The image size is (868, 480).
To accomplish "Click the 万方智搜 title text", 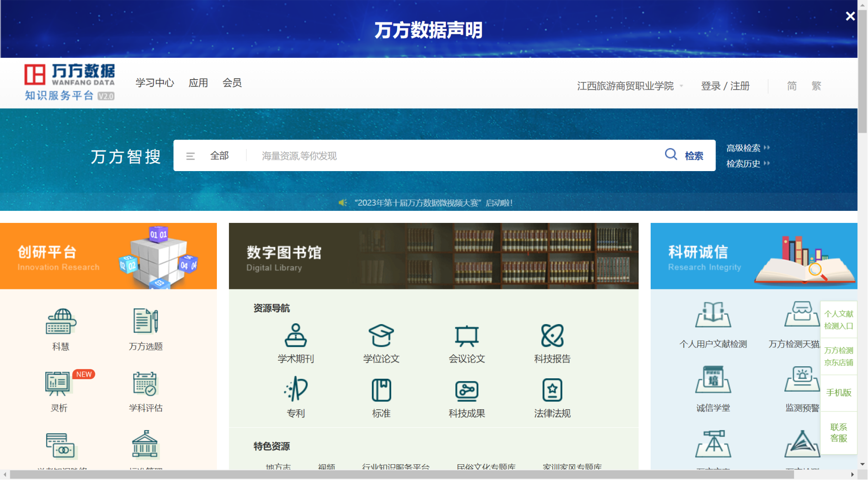I will click(126, 156).
